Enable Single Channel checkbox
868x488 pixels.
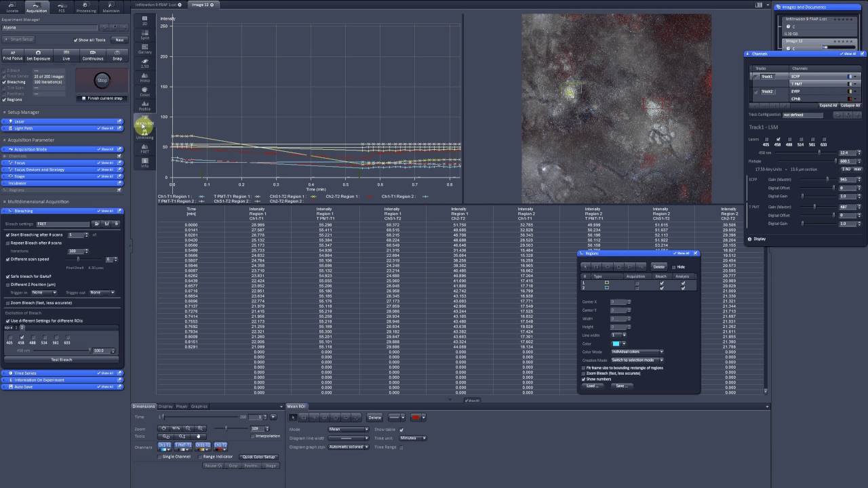pos(161,457)
